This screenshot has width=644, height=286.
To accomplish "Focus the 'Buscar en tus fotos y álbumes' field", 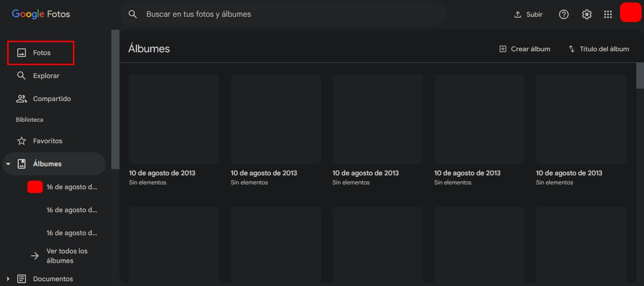I will pos(283,14).
